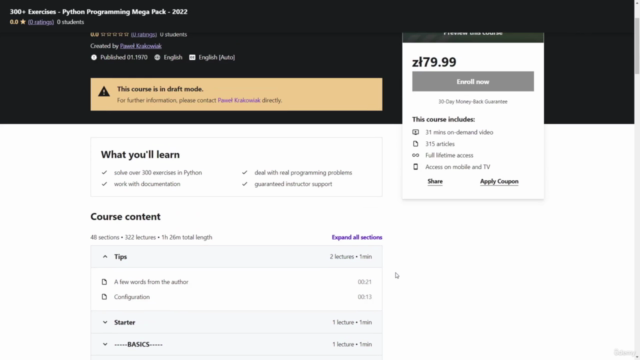The height and width of the screenshot is (360, 640).
Task: Click the articles document icon
Action: pyautogui.click(x=416, y=144)
